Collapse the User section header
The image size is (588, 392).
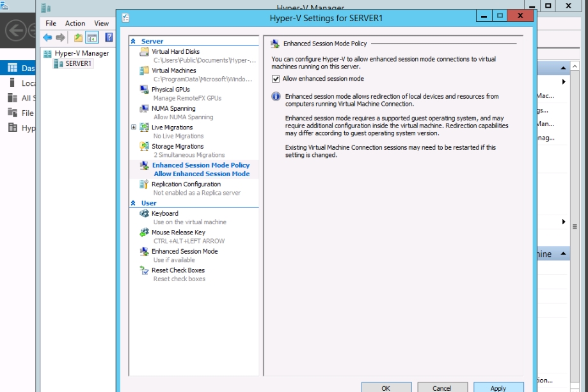click(x=134, y=203)
